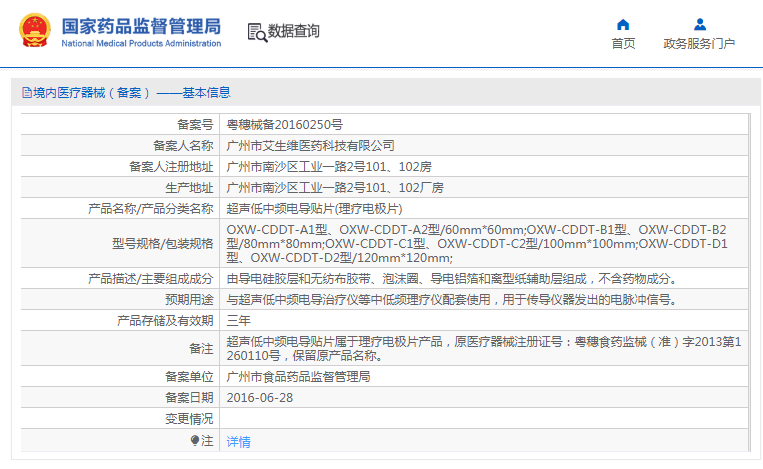Click the empty 变更情况 value cell
This screenshot has height=469, width=763.
[x=484, y=419]
